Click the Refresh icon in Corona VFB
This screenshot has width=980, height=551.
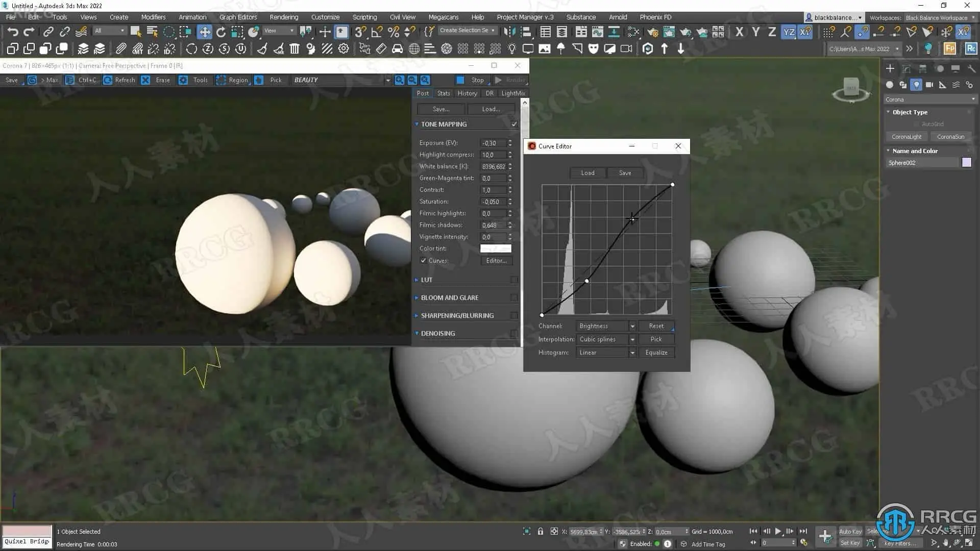(108, 80)
